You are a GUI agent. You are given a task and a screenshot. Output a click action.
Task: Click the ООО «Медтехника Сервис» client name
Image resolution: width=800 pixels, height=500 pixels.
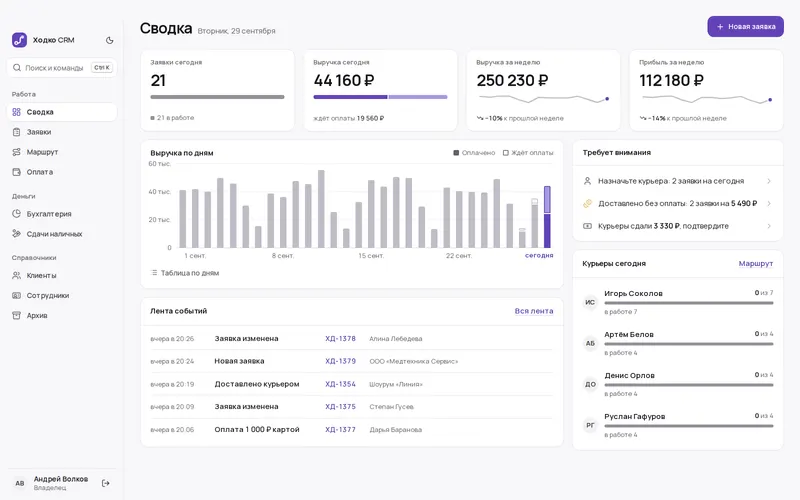pyautogui.click(x=414, y=361)
